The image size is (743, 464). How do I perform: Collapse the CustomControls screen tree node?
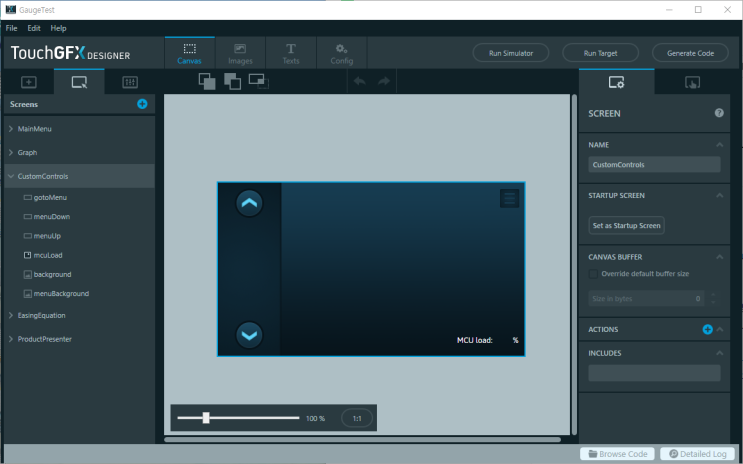tap(10, 177)
